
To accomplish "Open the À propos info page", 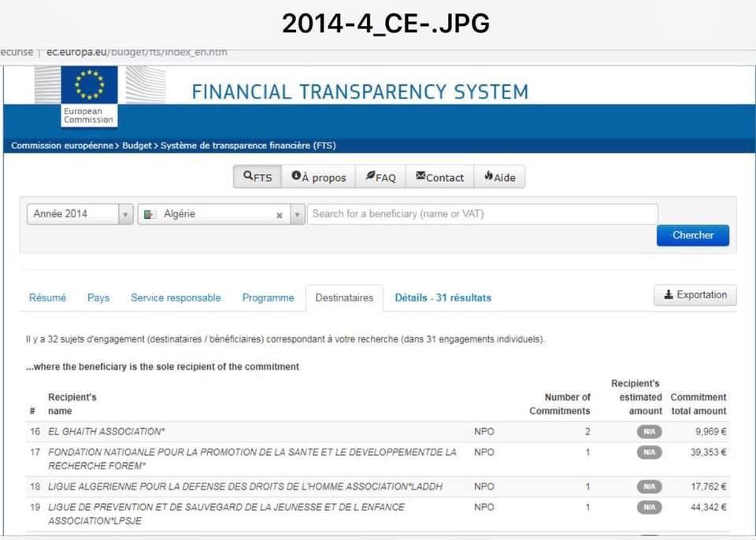I will tap(318, 177).
